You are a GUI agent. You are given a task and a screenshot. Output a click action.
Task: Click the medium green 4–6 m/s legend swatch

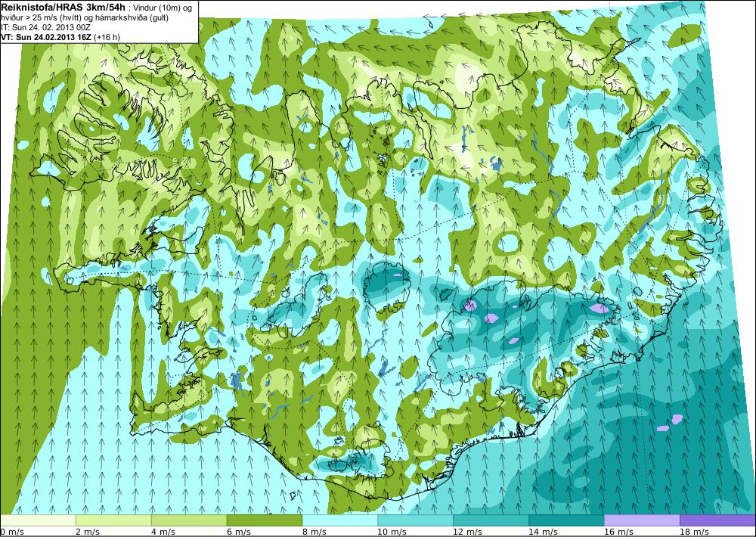point(189,520)
